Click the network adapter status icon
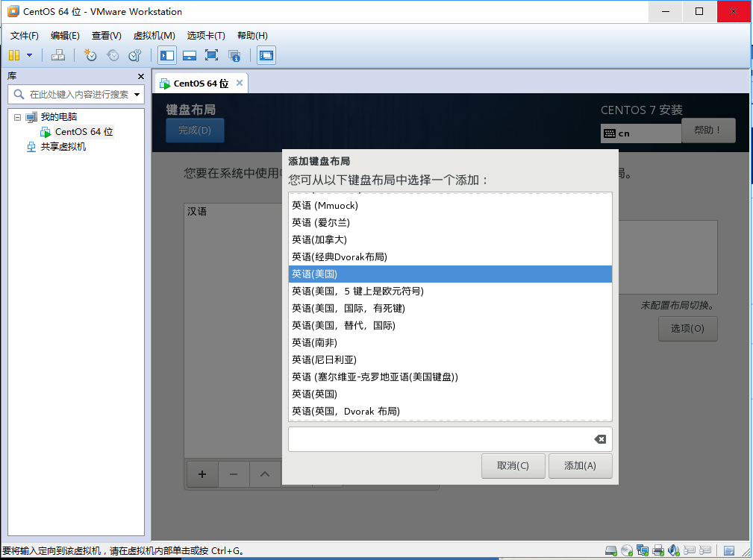The height and width of the screenshot is (560, 753). click(642, 550)
